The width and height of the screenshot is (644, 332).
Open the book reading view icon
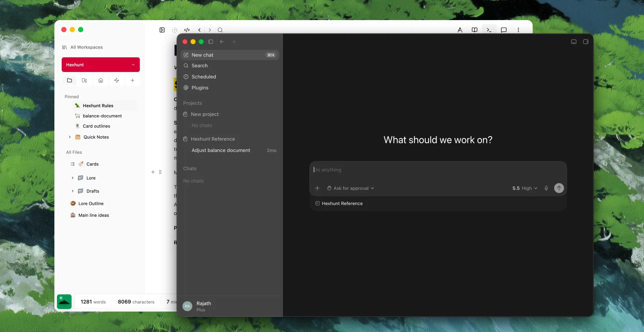475,30
